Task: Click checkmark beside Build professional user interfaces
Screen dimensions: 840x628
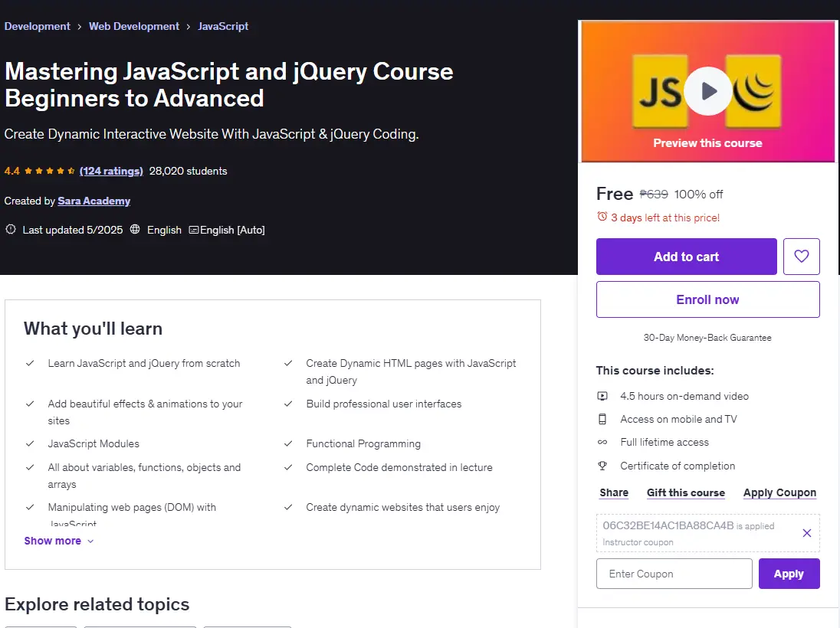Action: 288,404
